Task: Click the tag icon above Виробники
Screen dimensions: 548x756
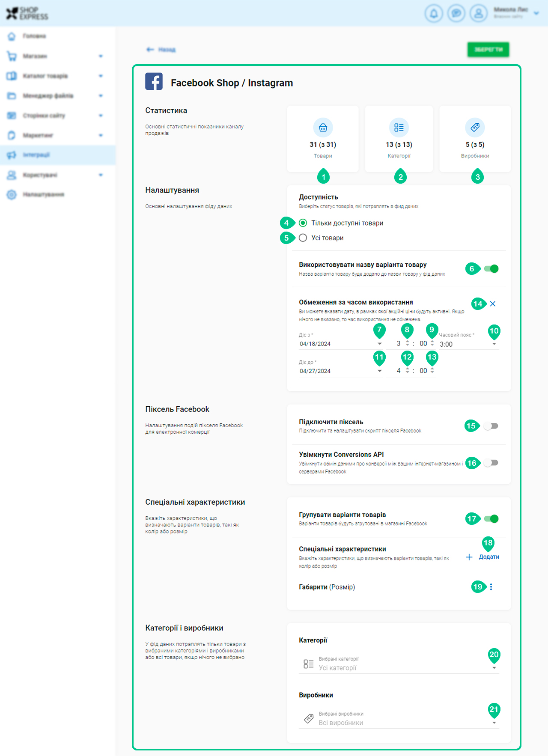Action: point(475,128)
